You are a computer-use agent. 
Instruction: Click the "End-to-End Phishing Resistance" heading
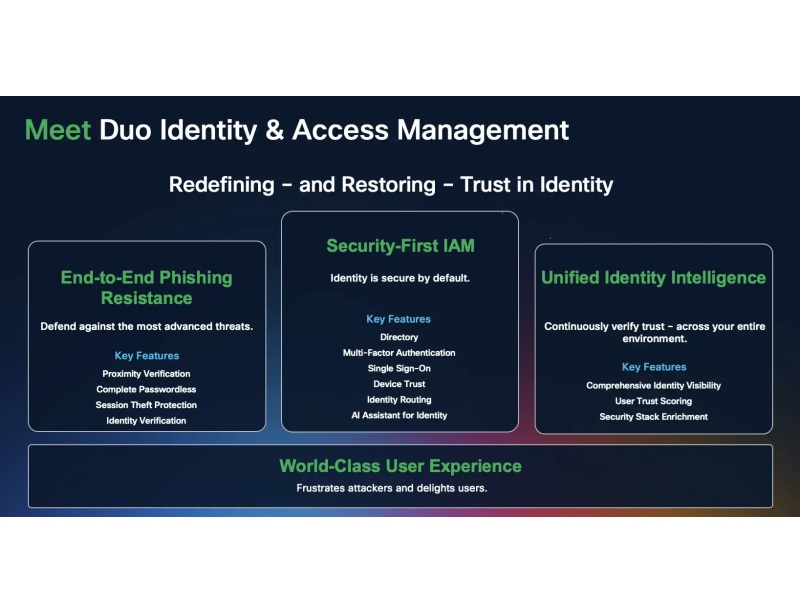146,288
